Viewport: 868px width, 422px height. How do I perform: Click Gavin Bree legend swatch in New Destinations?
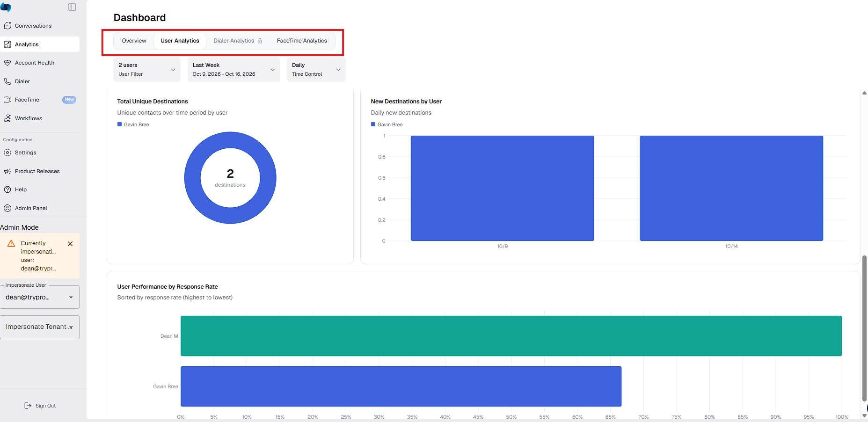point(373,124)
